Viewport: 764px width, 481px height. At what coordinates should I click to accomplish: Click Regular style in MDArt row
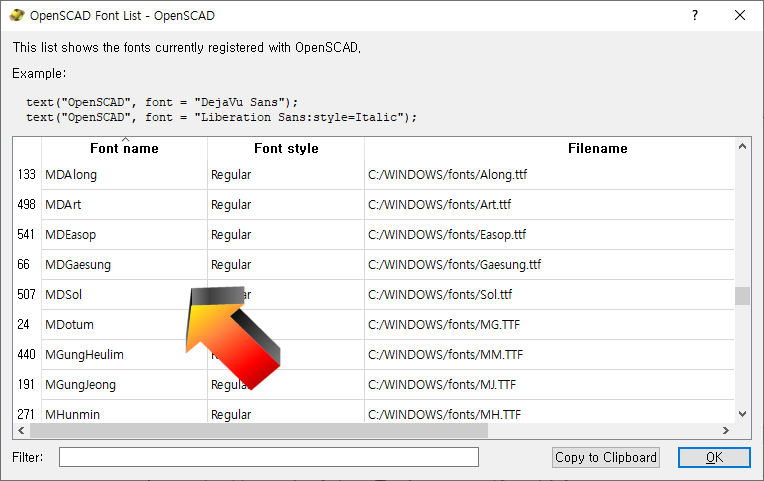231,205
